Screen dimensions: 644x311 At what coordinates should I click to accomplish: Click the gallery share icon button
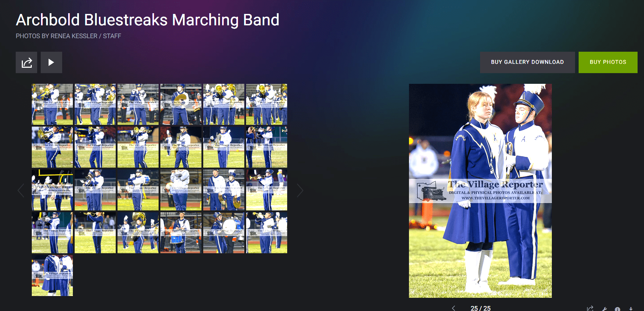pos(26,62)
